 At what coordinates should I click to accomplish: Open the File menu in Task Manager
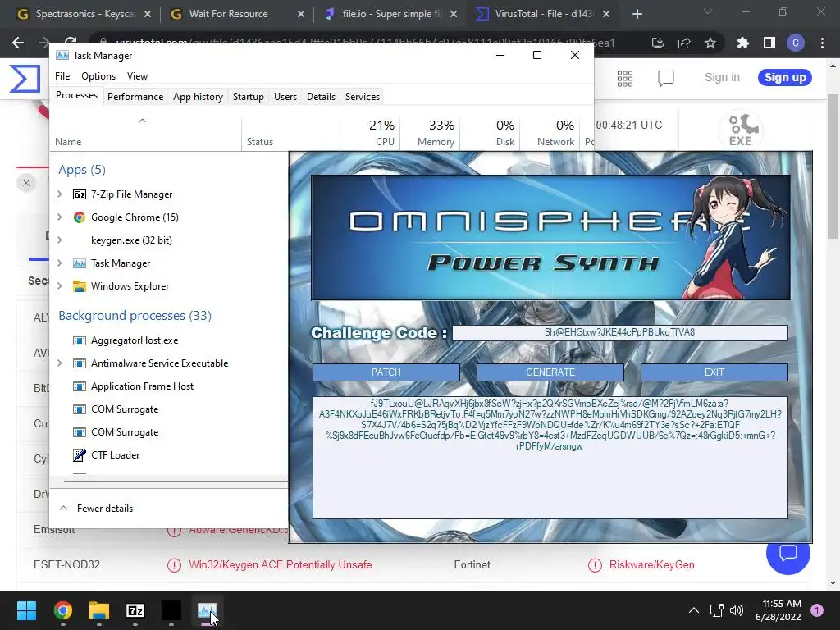pyautogui.click(x=62, y=76)
